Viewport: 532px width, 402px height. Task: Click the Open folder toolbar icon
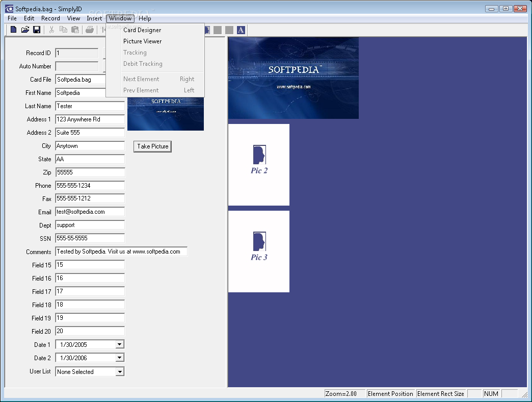(25, 30)
